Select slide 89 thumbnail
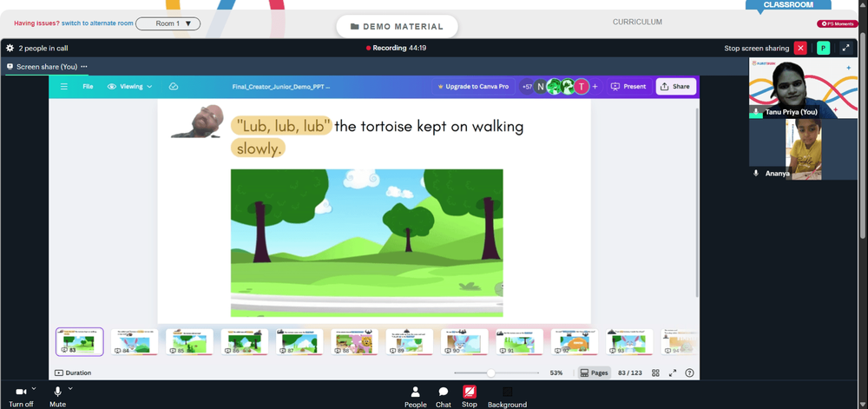 click(x=410, y=341)
